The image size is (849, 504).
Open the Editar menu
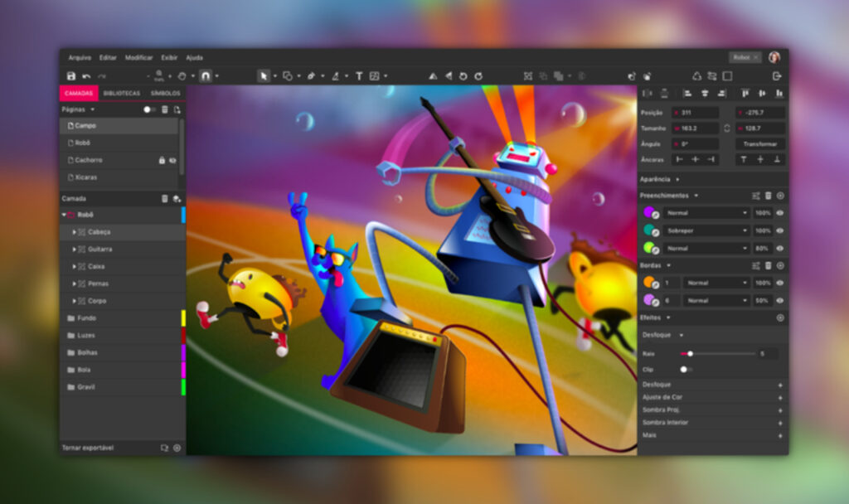108,58
